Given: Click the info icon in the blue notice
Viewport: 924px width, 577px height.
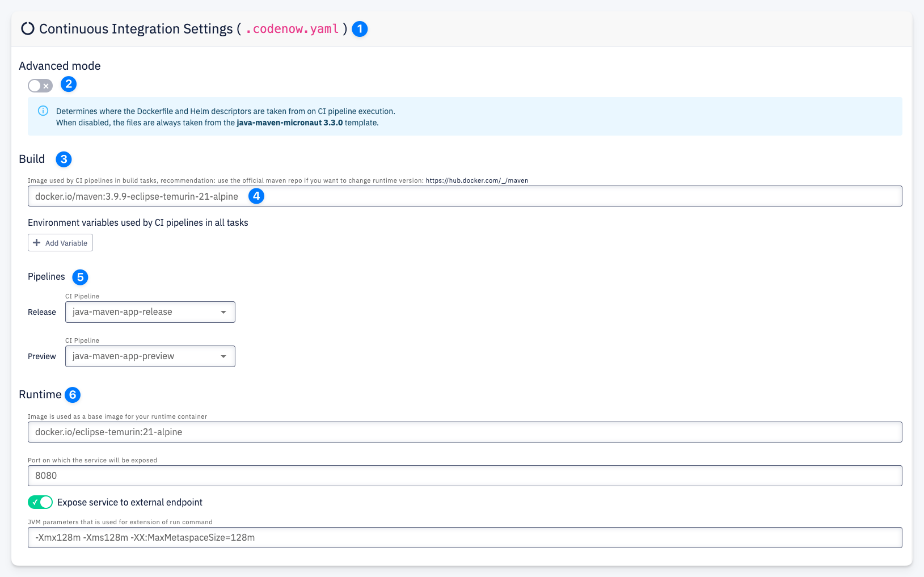Looking at the screenshot, I should coord(43,111).
